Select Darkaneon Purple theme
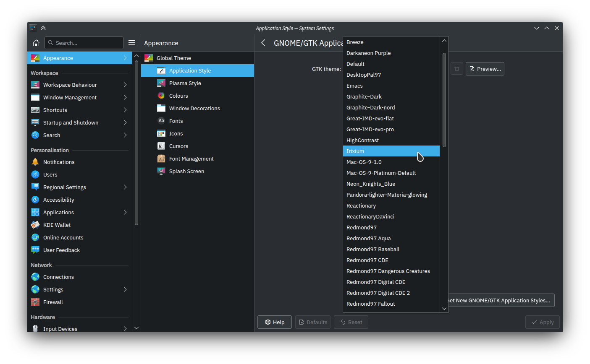This screenshot has width=590, height=364. point(391,53)
